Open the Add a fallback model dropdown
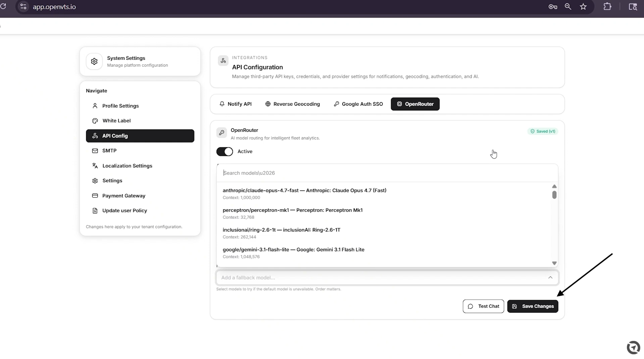The image size is (644, 359). click(x=387, y=278)
